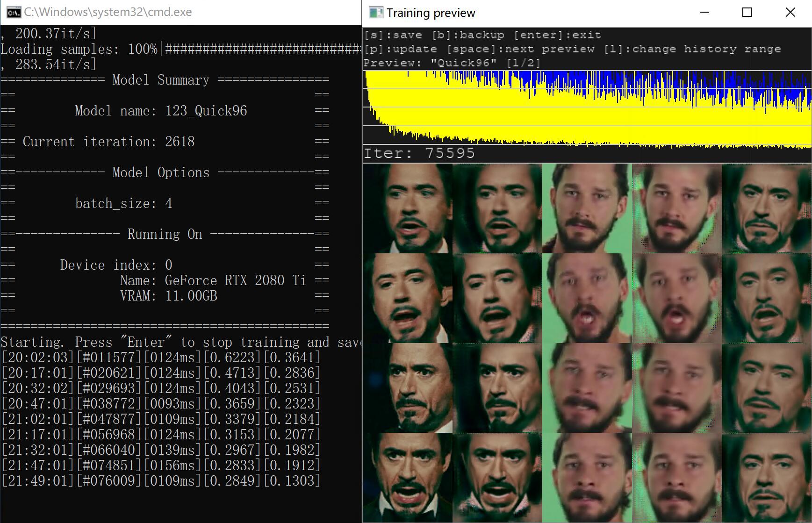
Task: Click the bottom-left bow-tie face thumbnail
Action: (x=408, y=478)
